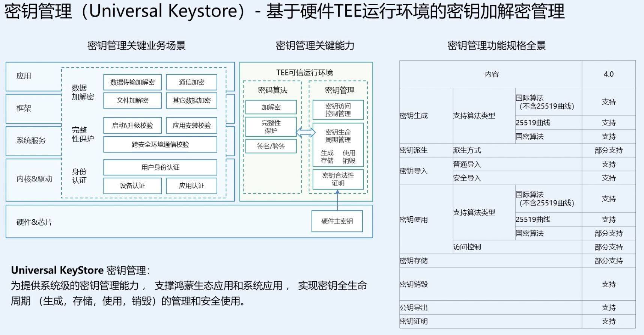Click the 硬件&芯片 layer label

34,222
